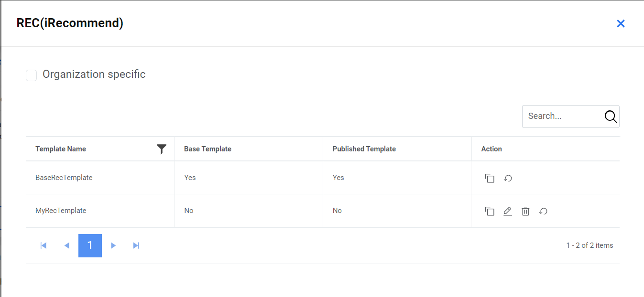
Task: Copy the MyRecTemplate template
Action: pyautogui.click(x=490, y=211)
